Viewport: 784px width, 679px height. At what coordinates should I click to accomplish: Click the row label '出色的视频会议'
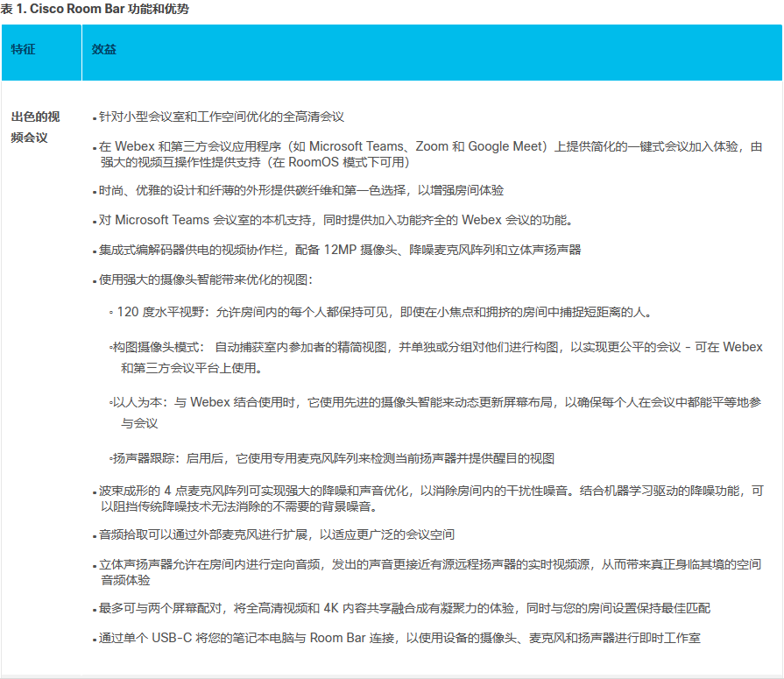[x=35, y=127]
